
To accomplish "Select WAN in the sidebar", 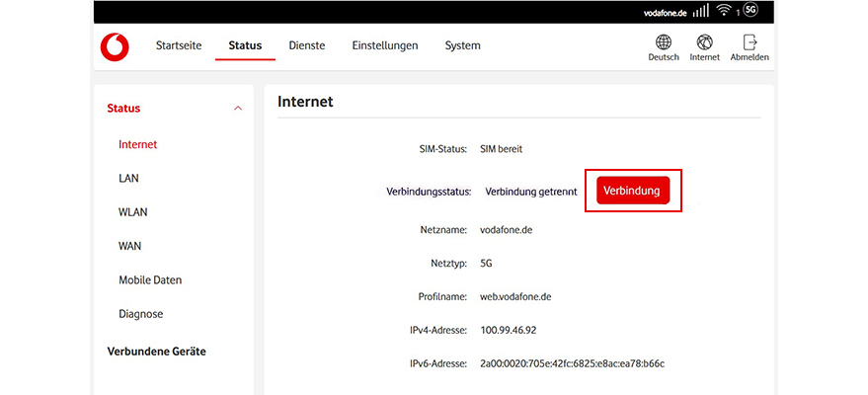I will tap(130, 246).
